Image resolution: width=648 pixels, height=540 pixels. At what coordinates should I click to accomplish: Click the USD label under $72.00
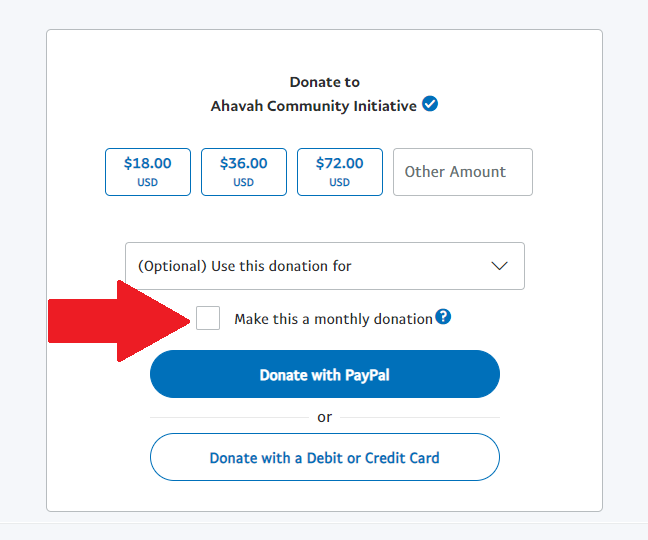(339, 182)
